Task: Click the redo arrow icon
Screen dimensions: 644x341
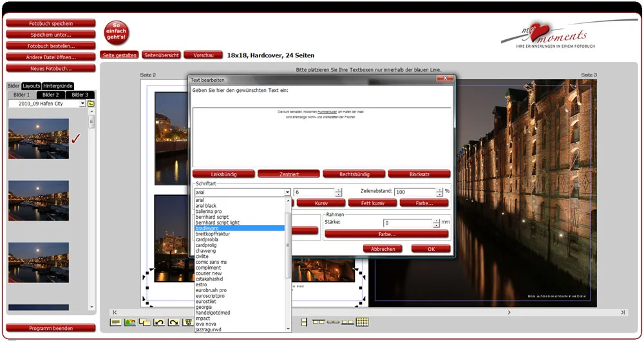Action: coord(173,322)
